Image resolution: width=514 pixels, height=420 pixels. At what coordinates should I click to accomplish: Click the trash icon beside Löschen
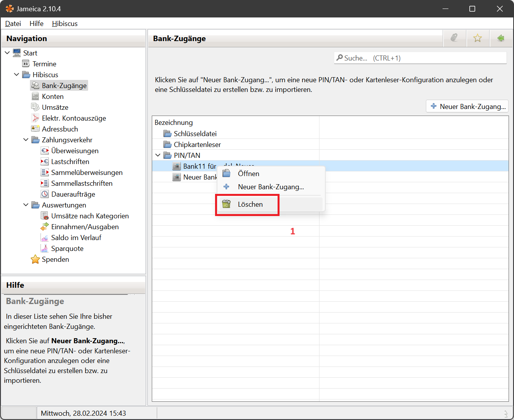coord(226,204)
